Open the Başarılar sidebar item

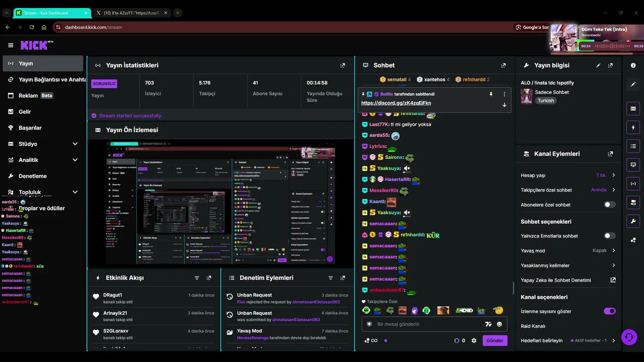tap(43, 128)
